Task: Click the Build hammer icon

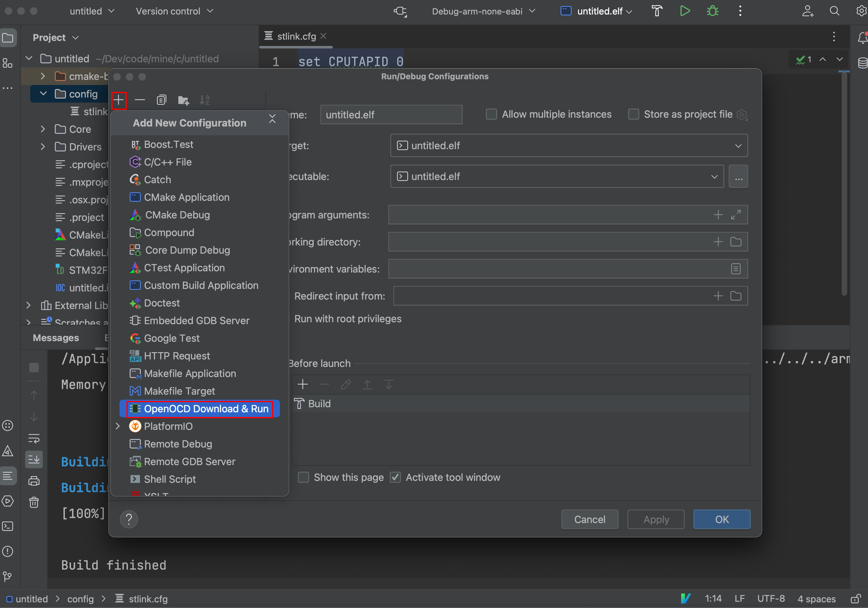Action: [657, 11]
